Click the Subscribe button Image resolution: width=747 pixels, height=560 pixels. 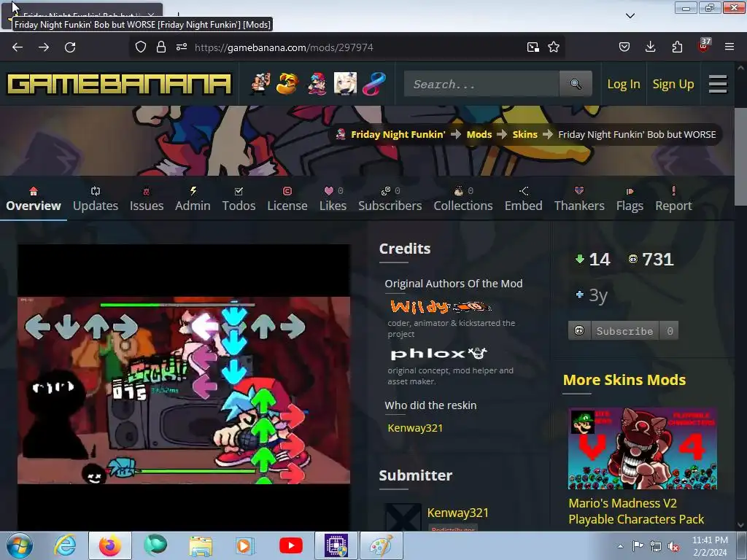pyautogui.click(x=624, y=331)
